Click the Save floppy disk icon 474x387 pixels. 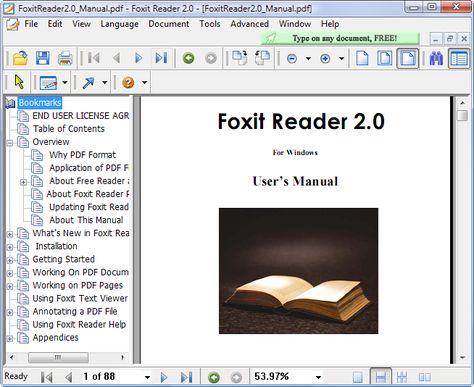pyautogui.click(x=43, y=58)
